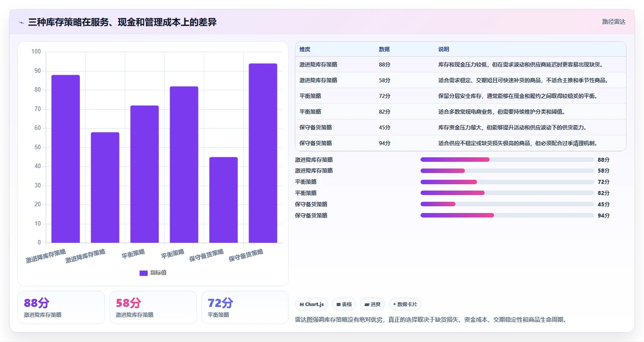Screen dimensions: 644x342
Task: Click description starting 库存和现金压力较低
Action: [521, 65]
